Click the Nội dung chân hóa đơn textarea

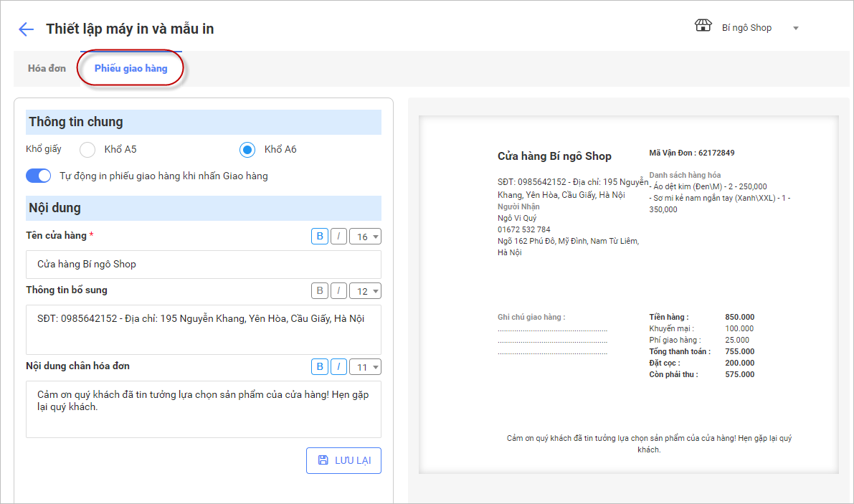pyautogui.click(x=203, y=409)
